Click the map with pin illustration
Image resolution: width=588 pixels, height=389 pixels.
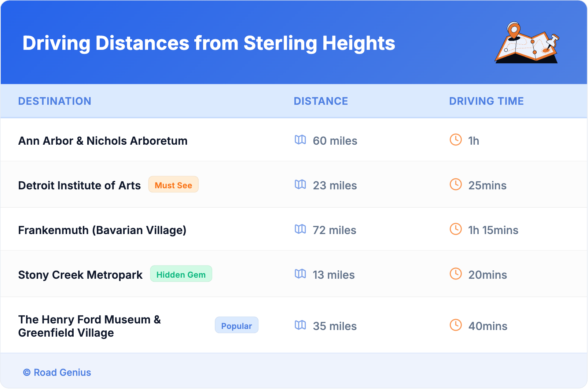pos(527,43)
